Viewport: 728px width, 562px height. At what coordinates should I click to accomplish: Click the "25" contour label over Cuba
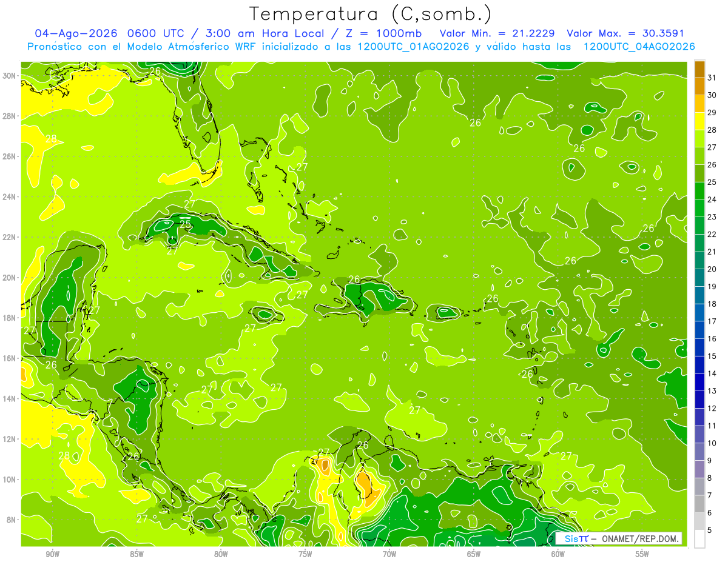point(185,224)
